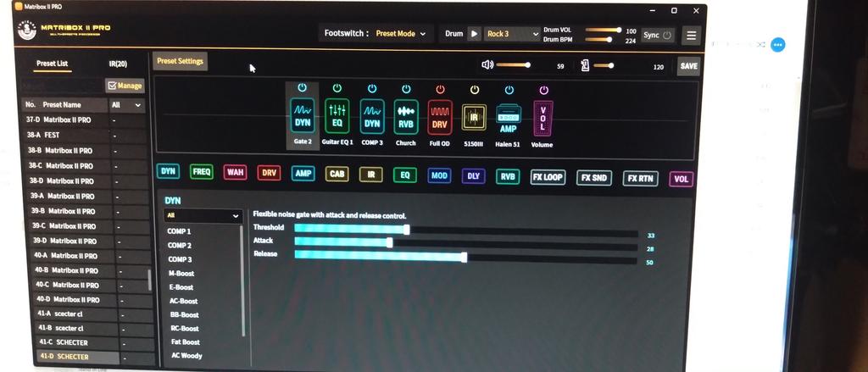Image resolution: width=868 pixels, height=372 pixels.
Task: Open the Rock 3 drum pattern dropdown
Action: tap(512, 34)
